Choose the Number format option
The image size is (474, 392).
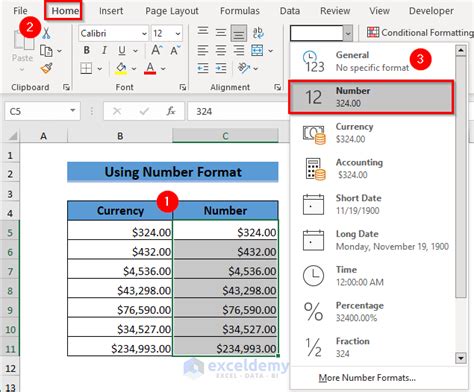[x=371, y=97]
